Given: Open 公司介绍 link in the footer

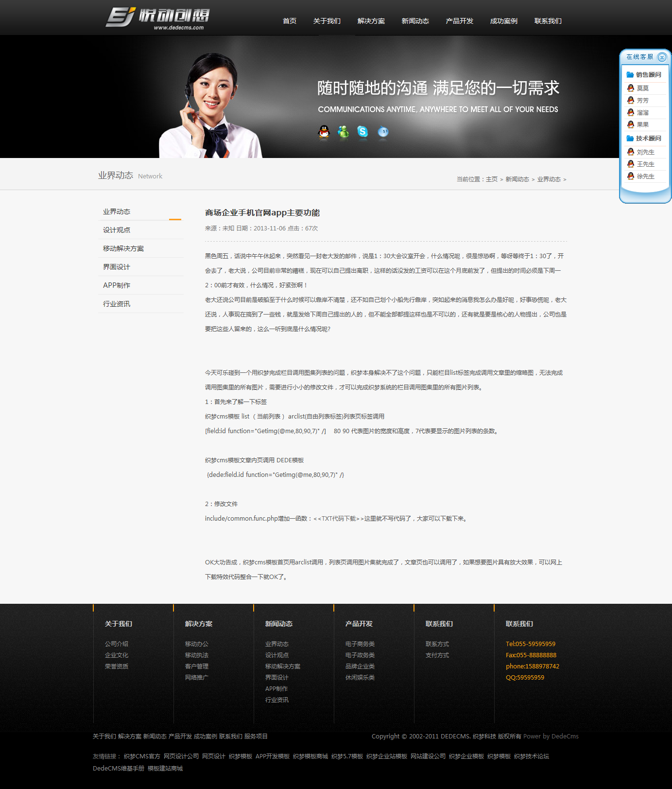Looking at the screenshot, I should coord(117,644).
